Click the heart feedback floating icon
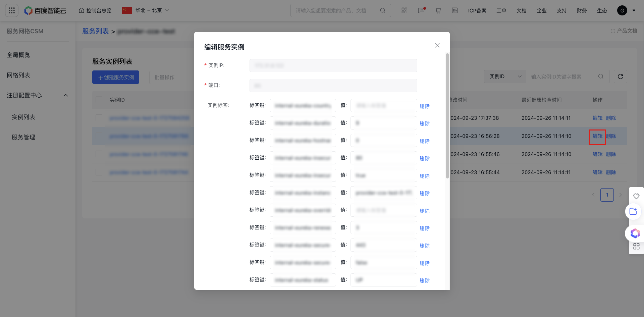Image resolution: width=644 pixels, height=317 pixels. pyautogui.click(x=636, y=196)
